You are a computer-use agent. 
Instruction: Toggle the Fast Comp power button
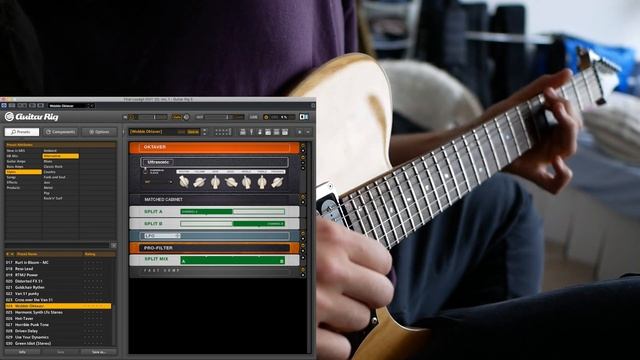[x=303, y=269]
